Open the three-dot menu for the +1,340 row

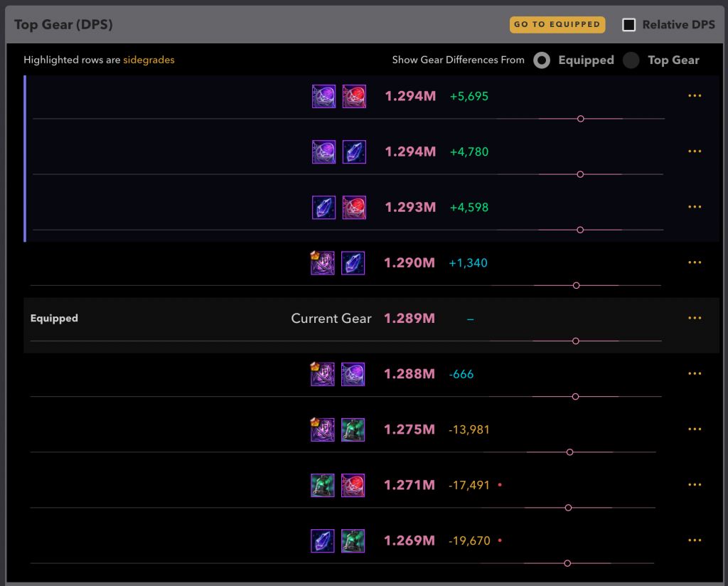click(695, 262)
